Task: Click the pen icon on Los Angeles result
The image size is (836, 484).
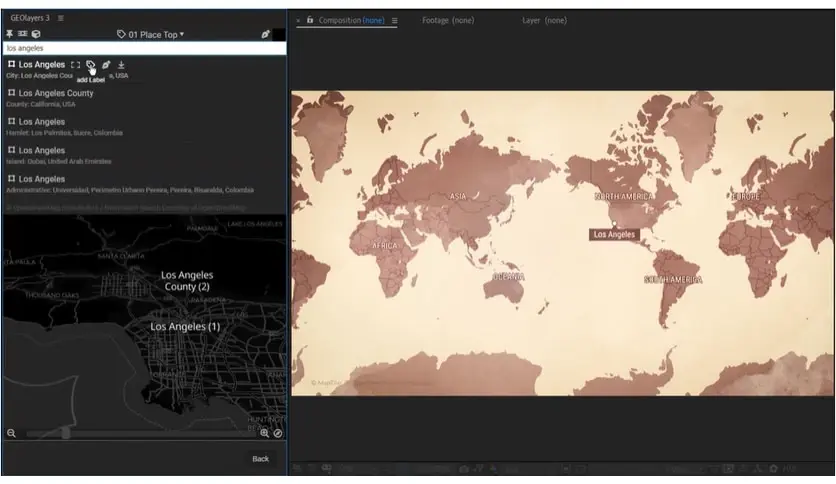Action: click(106, 65)
